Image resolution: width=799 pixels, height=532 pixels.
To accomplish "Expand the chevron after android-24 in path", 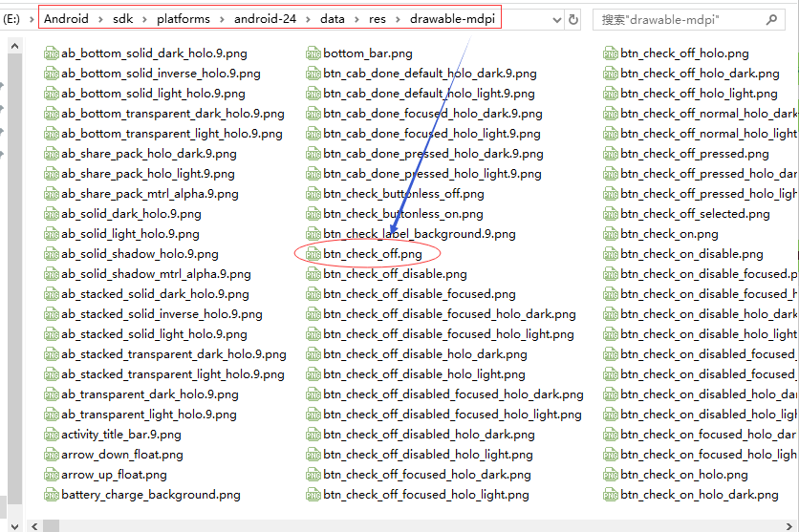I will coord(309,19).
